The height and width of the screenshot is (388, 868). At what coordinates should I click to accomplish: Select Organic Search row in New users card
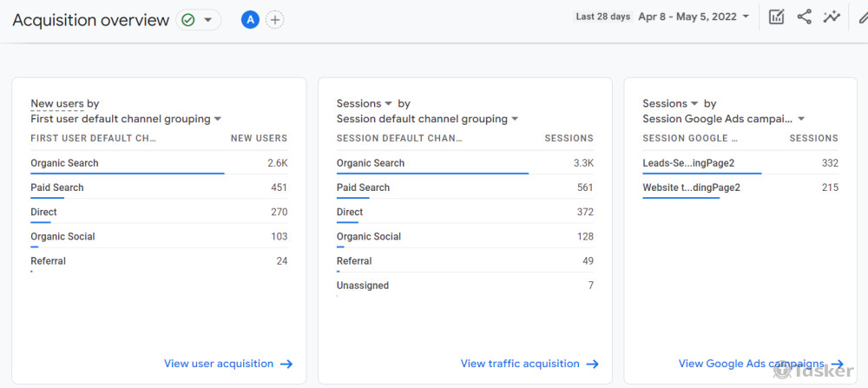(65, 163)
